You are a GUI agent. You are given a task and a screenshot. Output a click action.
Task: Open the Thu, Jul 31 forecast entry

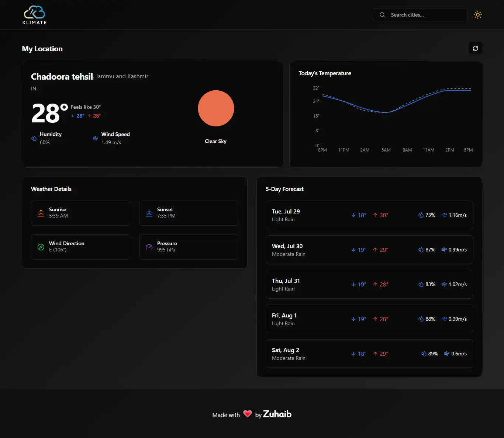369,284
